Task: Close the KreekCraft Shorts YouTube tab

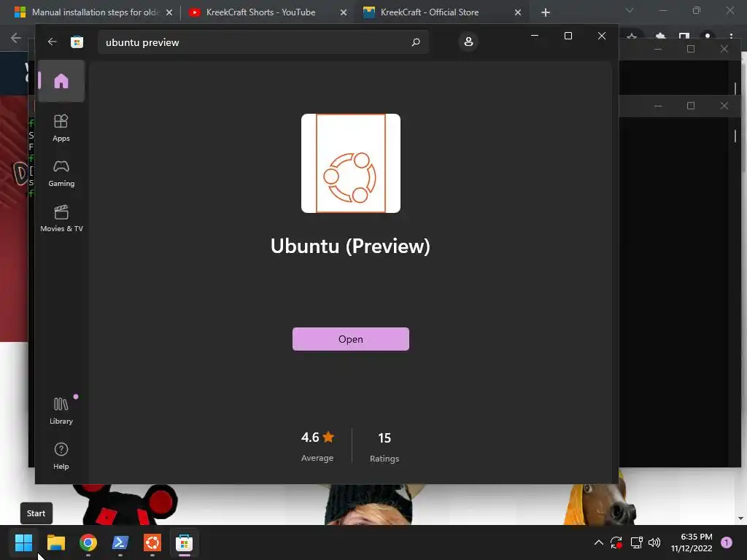Action: click(x=344, y=12)
